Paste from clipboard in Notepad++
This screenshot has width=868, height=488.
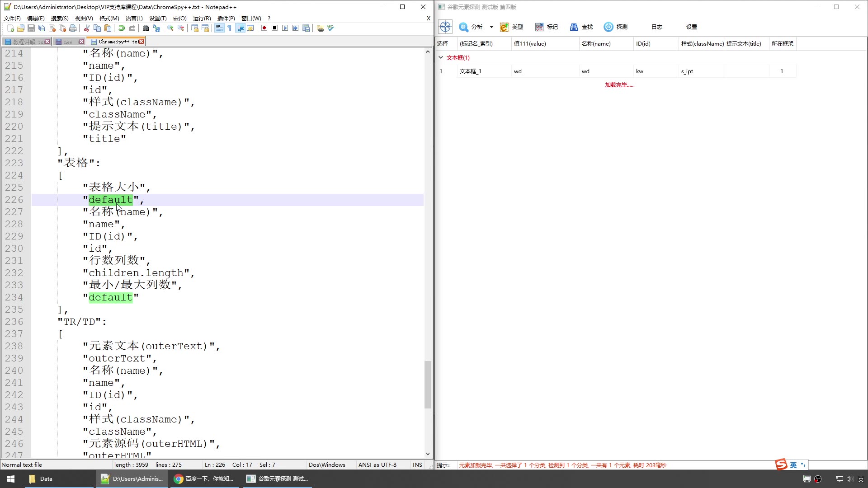click(x=108, y=28)
